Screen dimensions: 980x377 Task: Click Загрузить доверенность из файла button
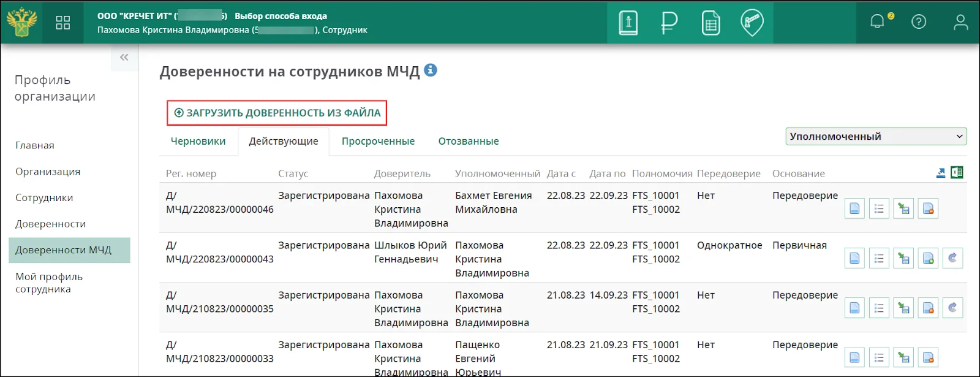[277, 113]
